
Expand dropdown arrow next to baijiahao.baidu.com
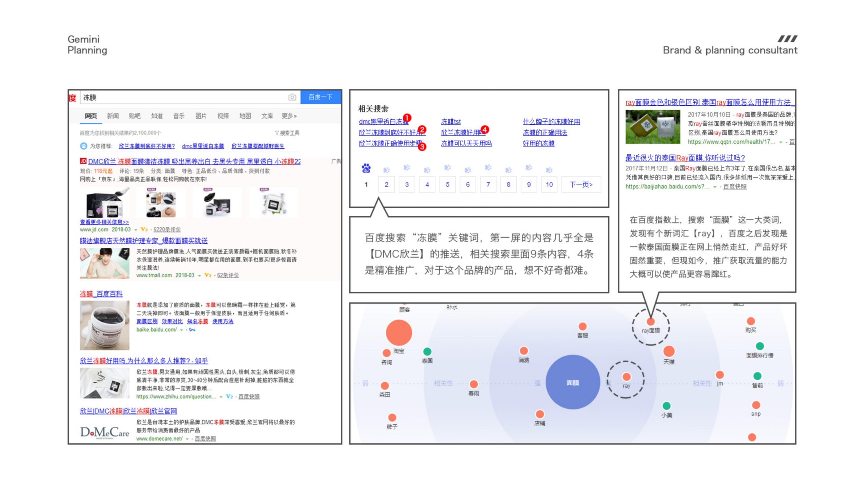click(715, 187)
